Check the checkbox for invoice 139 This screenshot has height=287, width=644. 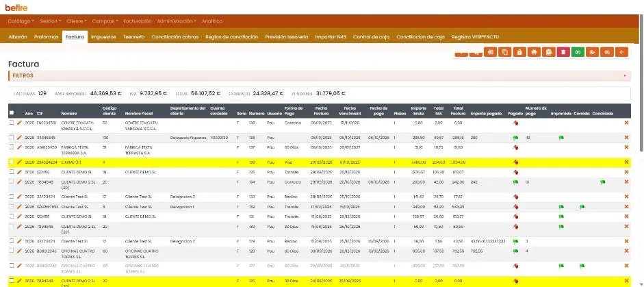tap(12, 123)
